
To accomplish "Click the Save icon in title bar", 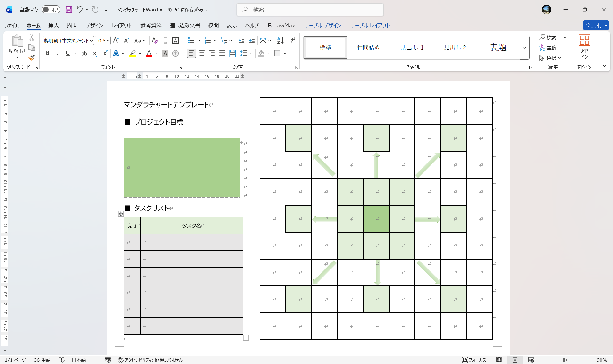I will [69, 10].
